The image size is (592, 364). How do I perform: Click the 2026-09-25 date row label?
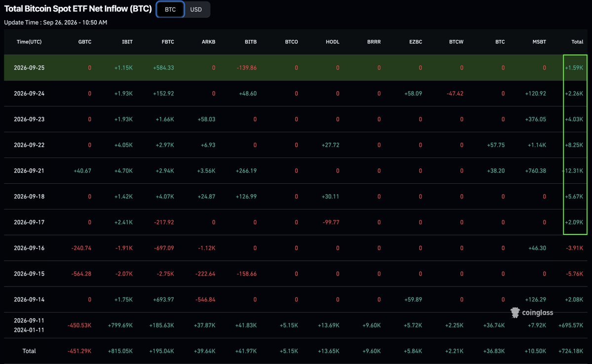pos(29,68)
